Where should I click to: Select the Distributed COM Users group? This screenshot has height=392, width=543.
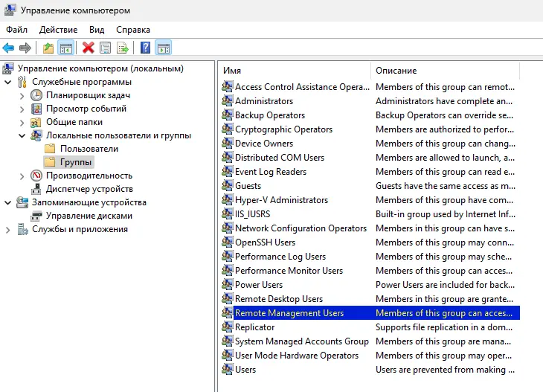280,158
